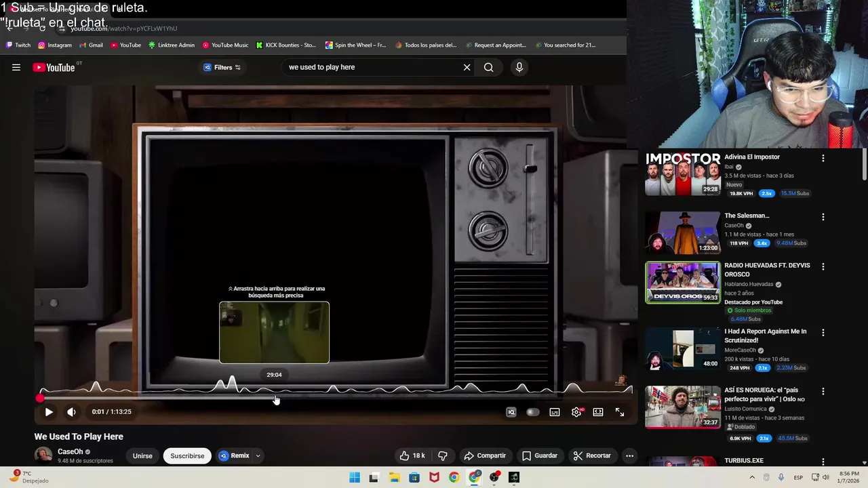Play the video
Viewport: 868px width, 488px height.
[49, 411]
